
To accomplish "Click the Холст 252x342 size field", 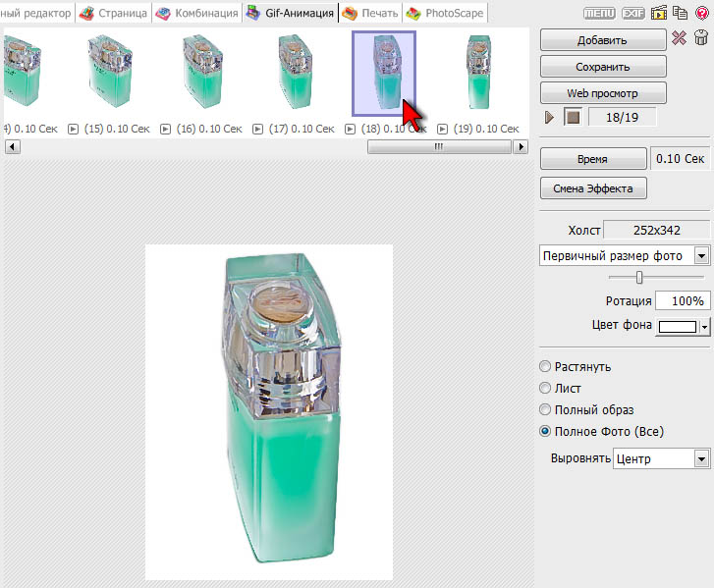I will click(657, 230).
